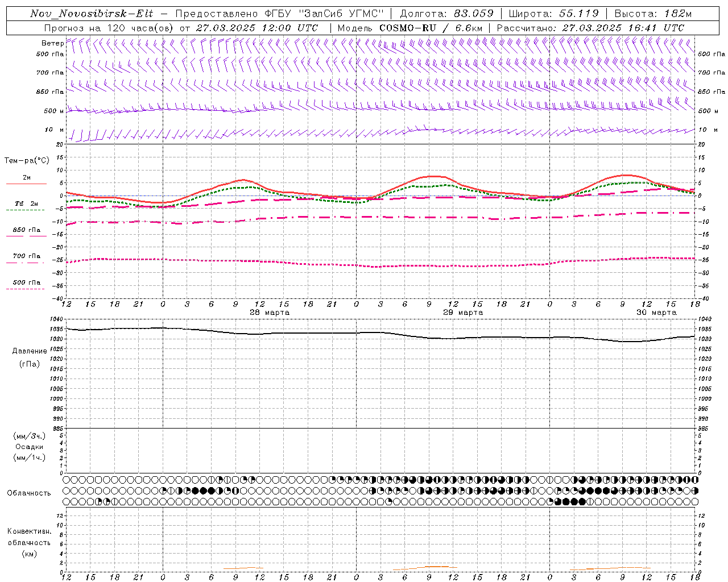Click the 500 м wind level label on left

tap(53, 111)
